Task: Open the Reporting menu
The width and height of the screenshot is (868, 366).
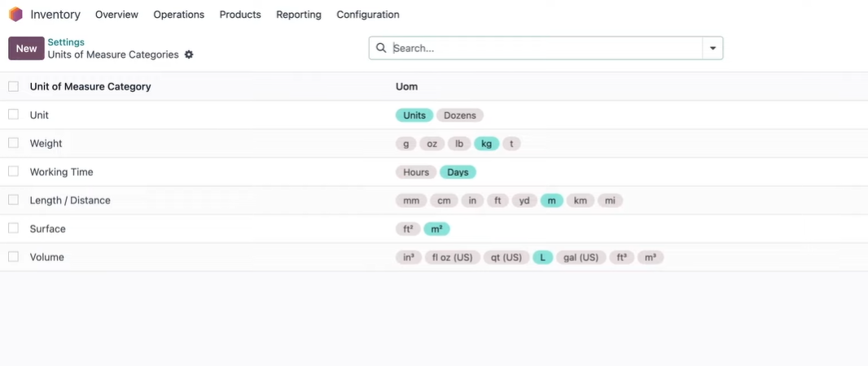Action: point(299,15)
